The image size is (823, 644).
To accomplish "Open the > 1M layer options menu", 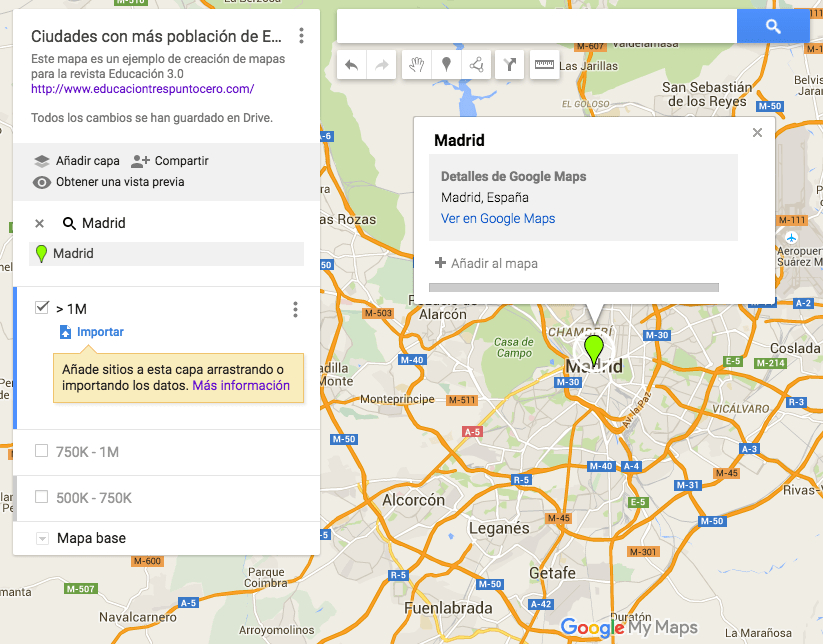I will 296,310.
